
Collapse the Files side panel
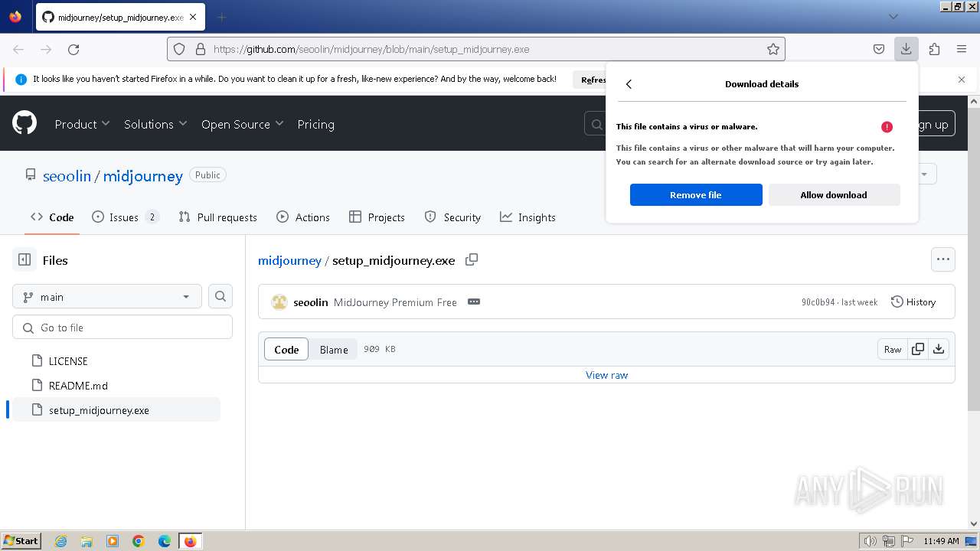coord(24,260)
